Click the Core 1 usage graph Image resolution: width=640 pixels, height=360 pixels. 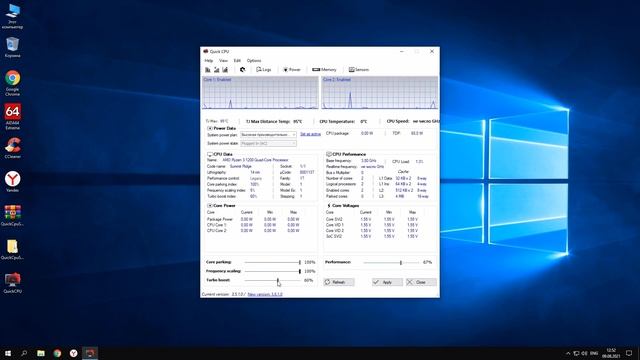tap(260, 93)
